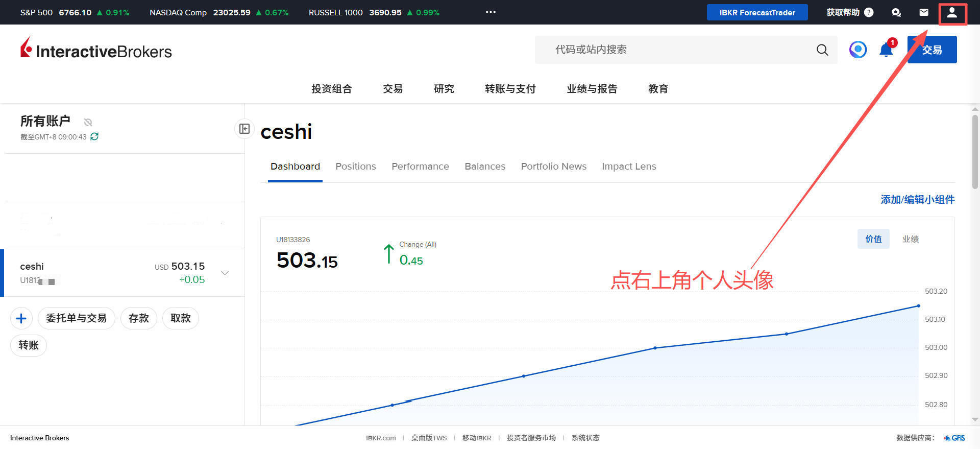Click the blue plus button
The height and width of the screenshot is (449, 980).
tap(21, 319)
